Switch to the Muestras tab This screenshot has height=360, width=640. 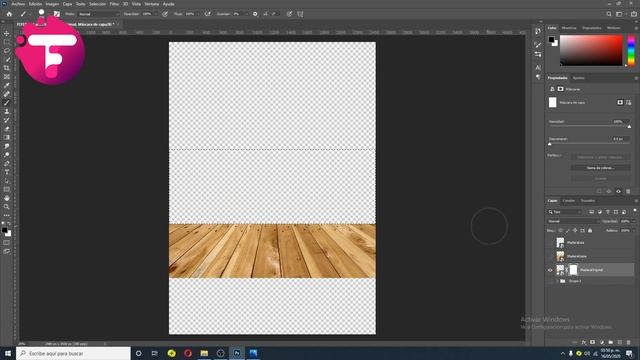coord(569,28)
